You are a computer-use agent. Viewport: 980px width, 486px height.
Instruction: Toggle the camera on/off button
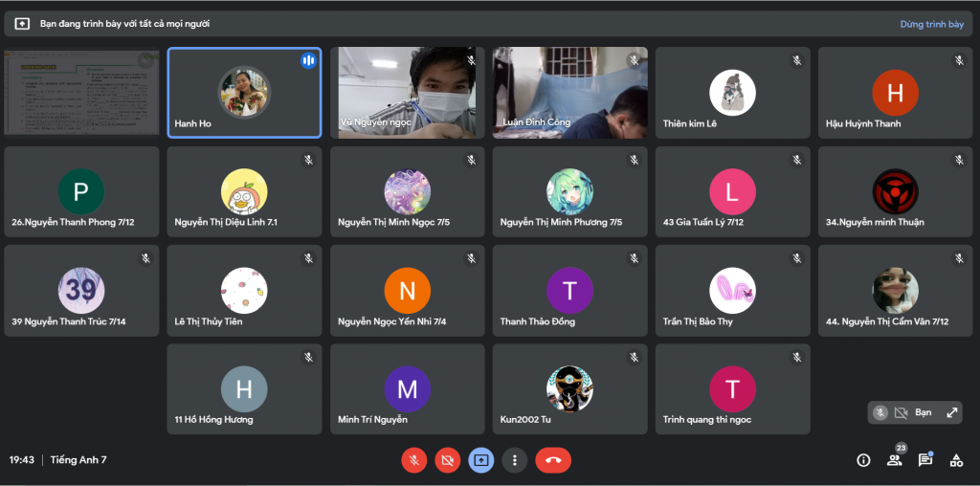(447, 460)
